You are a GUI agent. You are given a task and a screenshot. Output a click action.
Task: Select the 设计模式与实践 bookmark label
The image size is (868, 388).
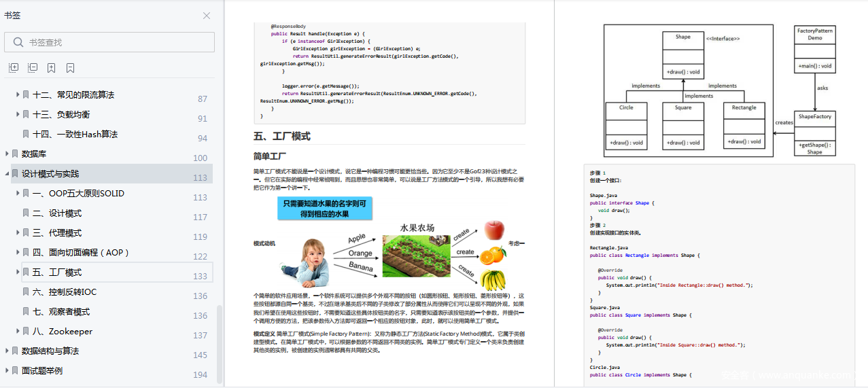click(50, 173)
